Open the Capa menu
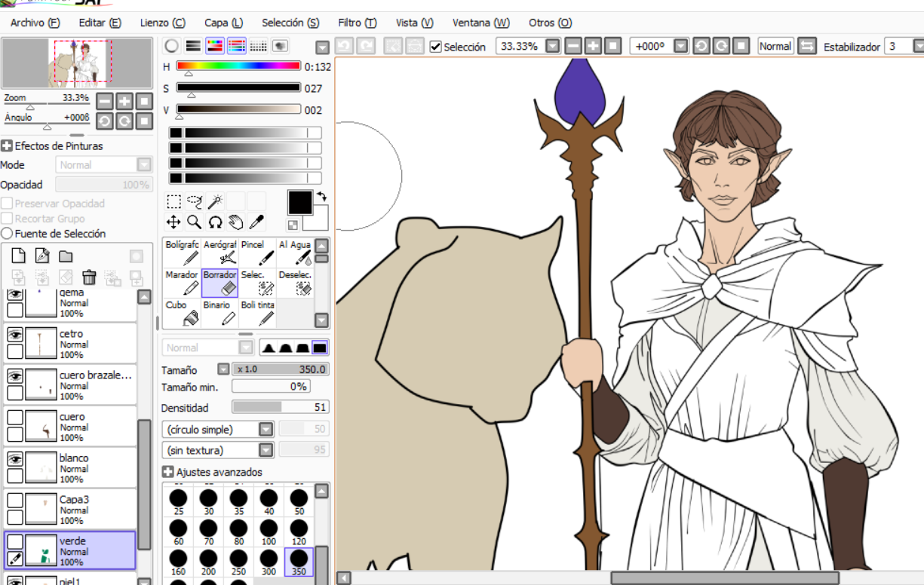Viewport: 924px width, 585px height. coord(223,23)
